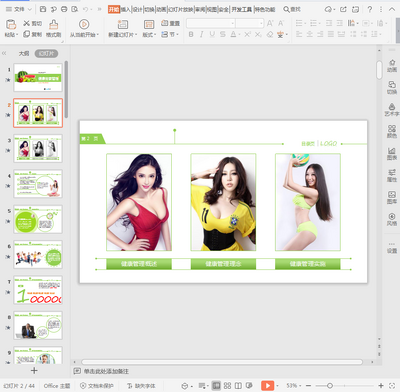Open the 53% zoom level dropdown

[x=294, y=386]
